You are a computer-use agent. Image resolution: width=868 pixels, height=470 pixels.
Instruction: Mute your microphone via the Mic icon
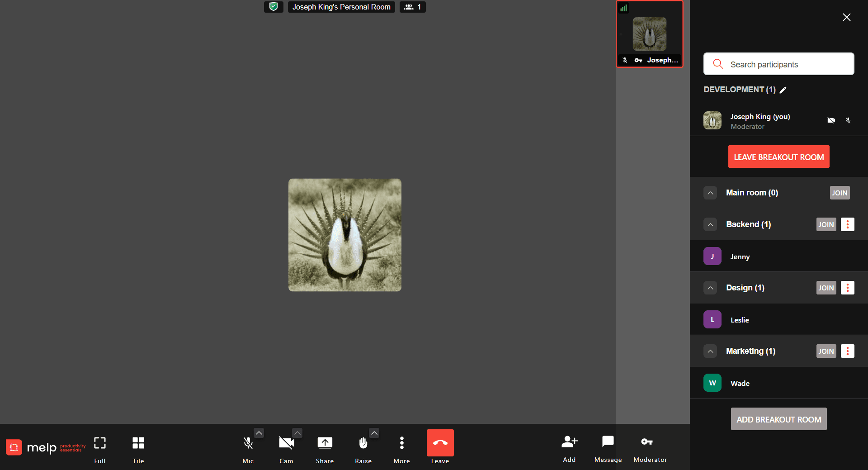248,443
